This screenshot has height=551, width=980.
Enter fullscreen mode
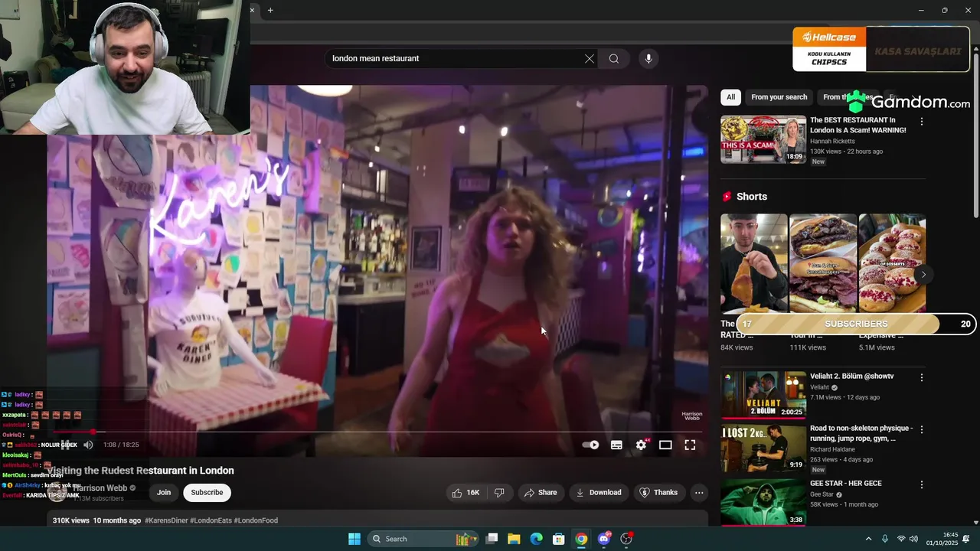pyautogui.click(x=690, y=445)
